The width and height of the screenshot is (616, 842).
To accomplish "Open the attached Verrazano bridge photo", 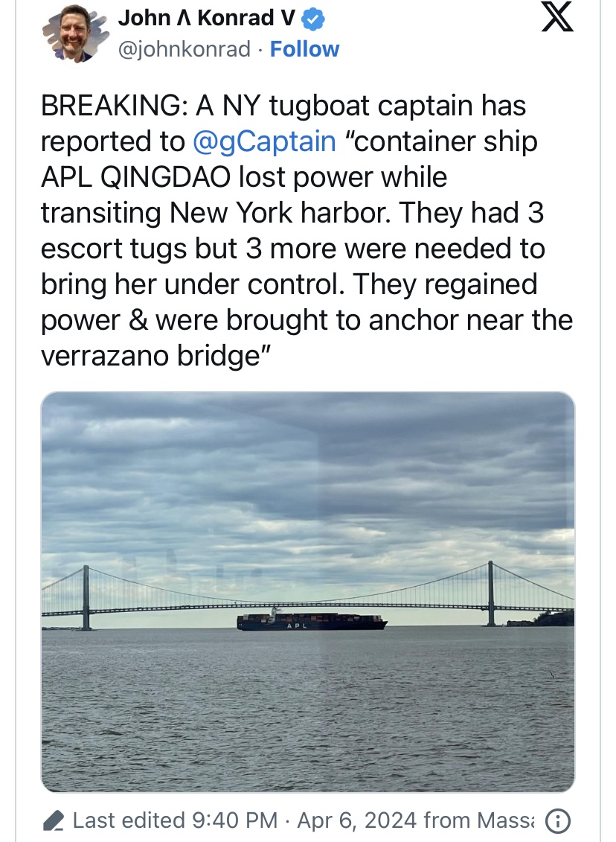I will tap(307, 592).
